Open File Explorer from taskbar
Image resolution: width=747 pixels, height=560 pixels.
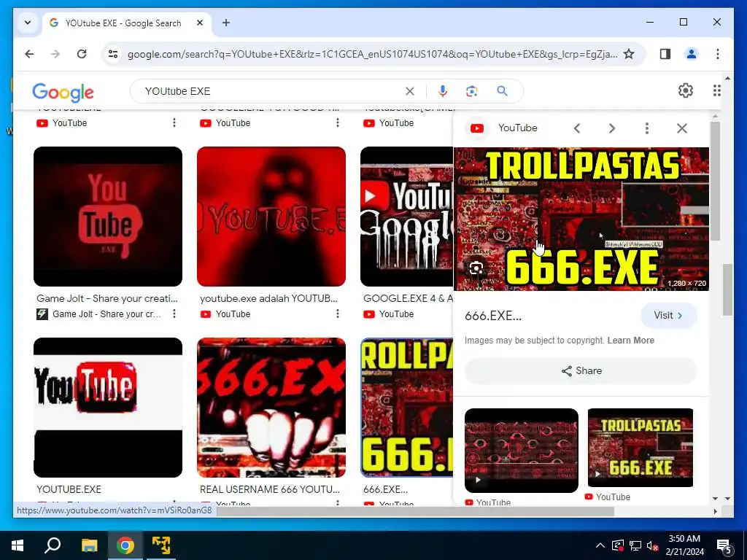(89, 545)
